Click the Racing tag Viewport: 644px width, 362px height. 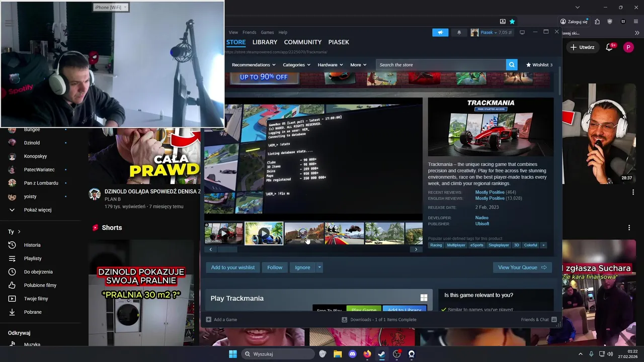pyautogui.click(x=436, y=245)
